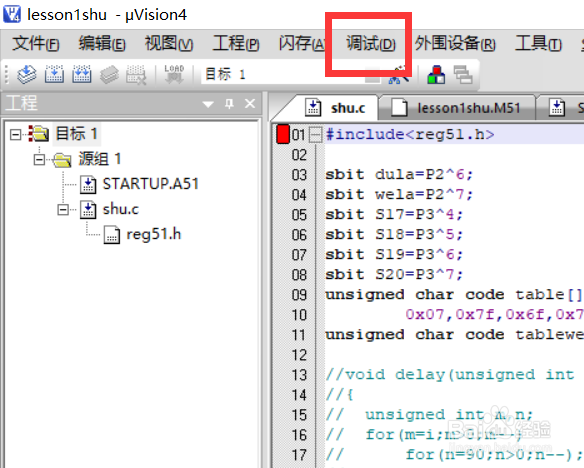Click the code 'sbit S20=P3^7;'
This screenshot has width=584, height=468.
click(394, 275)
